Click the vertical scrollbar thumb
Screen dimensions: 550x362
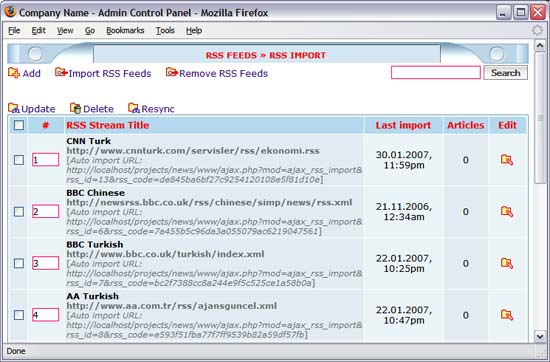pyautogui.click(x=540, y=117)
